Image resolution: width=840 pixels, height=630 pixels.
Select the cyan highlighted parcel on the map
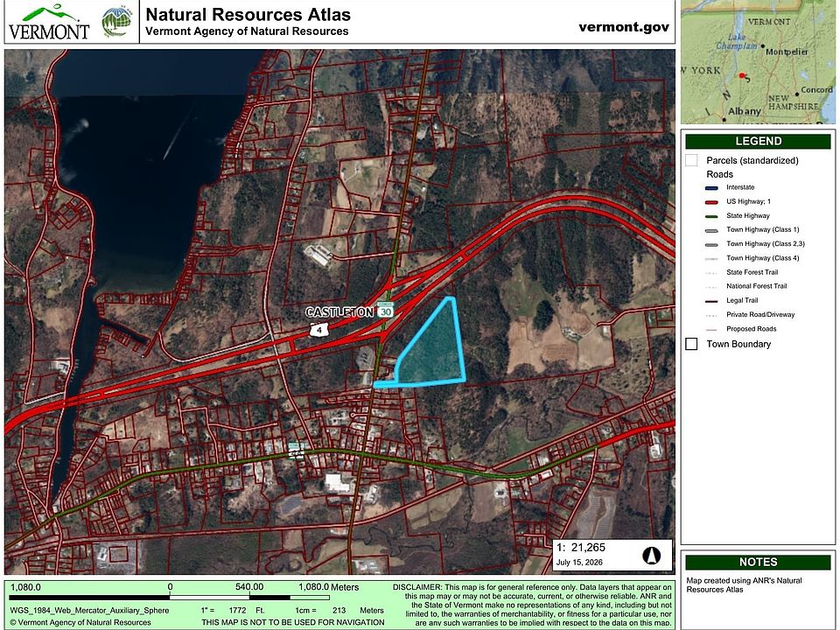[x=435, y=351]
